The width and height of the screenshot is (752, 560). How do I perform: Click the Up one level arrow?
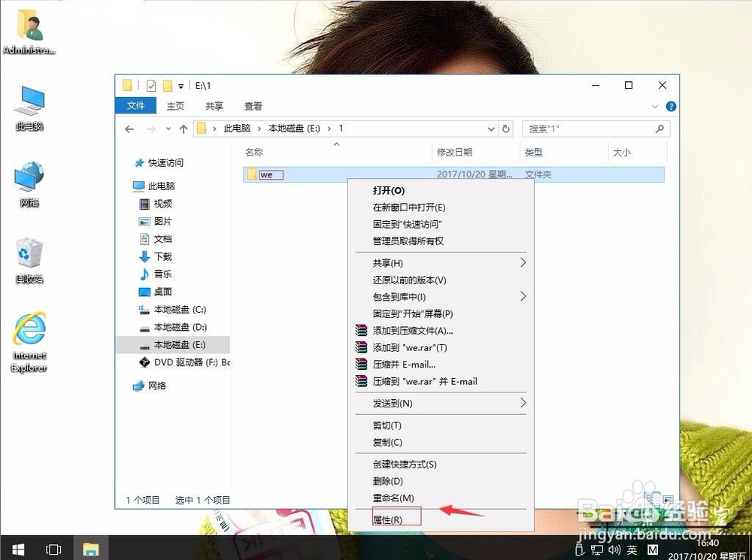click(183, 129)
